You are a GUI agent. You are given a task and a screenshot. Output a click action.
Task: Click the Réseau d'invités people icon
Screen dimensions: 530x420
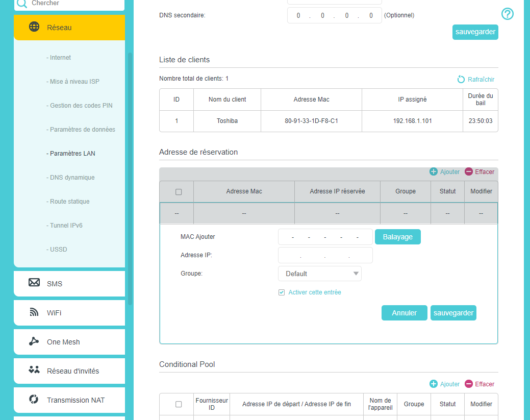pyautogui.click(x=34, y=370)
